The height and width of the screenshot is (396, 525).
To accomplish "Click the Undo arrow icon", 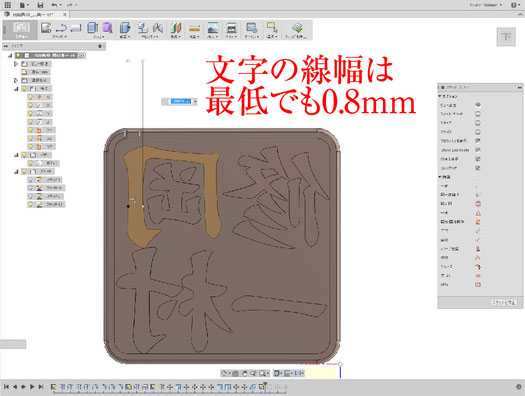I will pyautogui.click(x=54, y=5).
